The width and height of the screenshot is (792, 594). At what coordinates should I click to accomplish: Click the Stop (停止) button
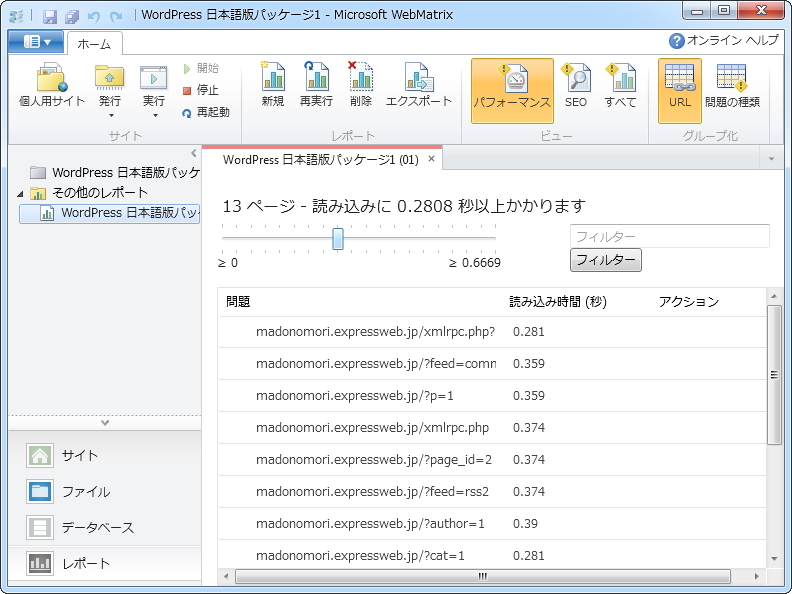[x=201, y=90]
